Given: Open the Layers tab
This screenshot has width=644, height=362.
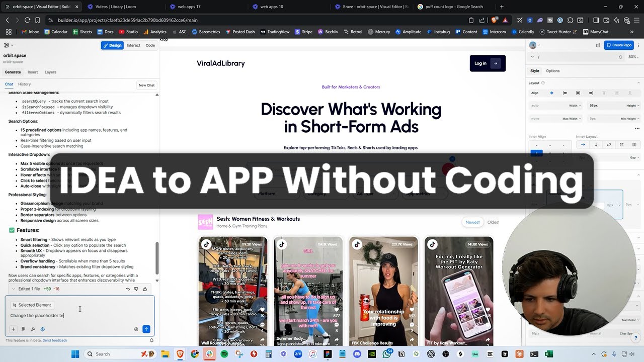Looking at the screenshot, I should pos(50,72).
